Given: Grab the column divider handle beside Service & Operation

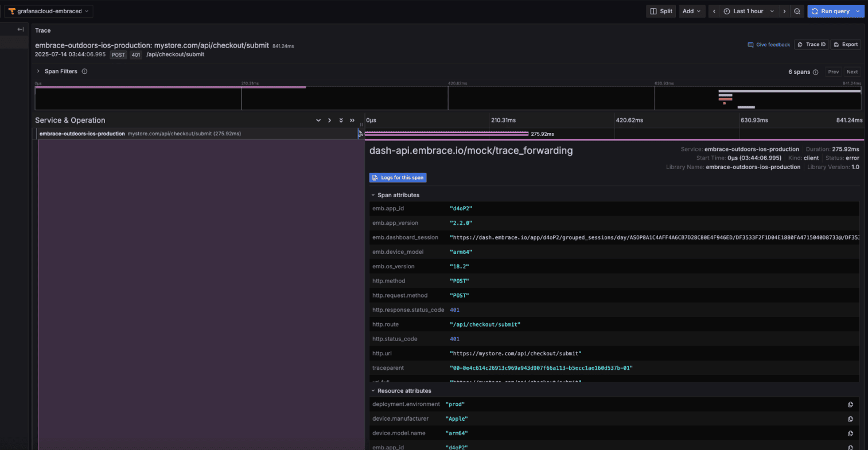Looking at the screenshot, I should (x=361, y=124).
